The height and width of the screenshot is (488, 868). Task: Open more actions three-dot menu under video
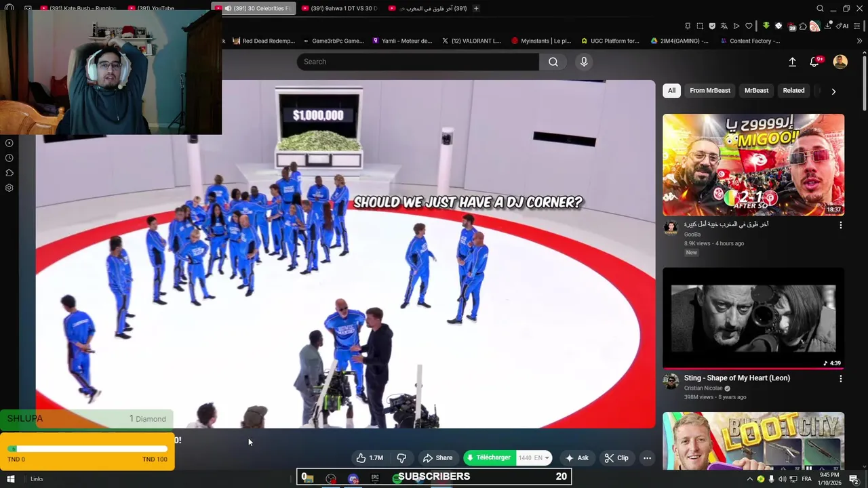[647, 457]
